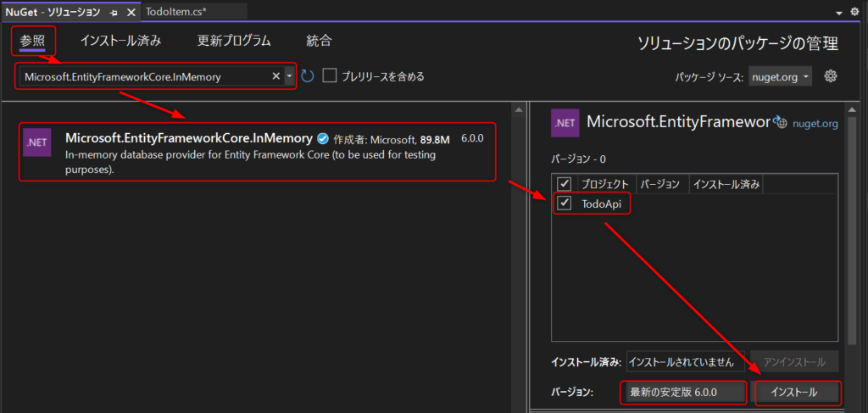Sort by the バージョン column header
Image resolution: width=868 pixels, height=413 pixels.
[663, 184]
